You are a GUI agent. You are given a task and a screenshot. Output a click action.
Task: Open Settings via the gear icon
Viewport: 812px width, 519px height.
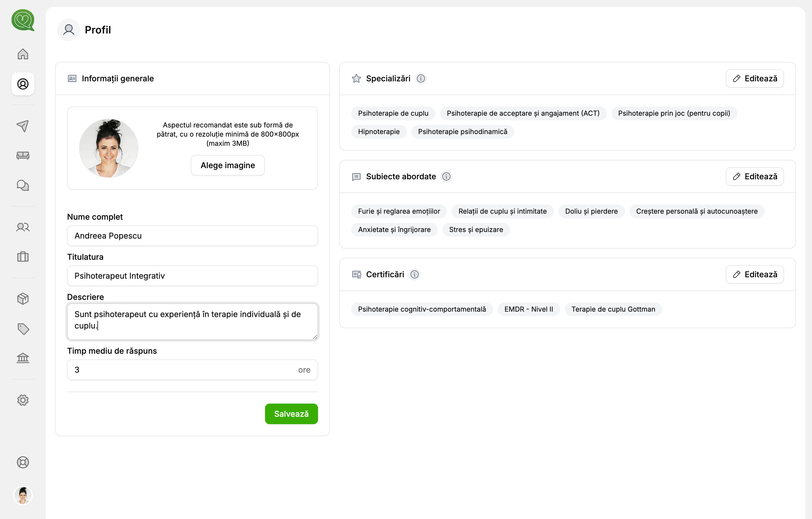click(23, 400)
